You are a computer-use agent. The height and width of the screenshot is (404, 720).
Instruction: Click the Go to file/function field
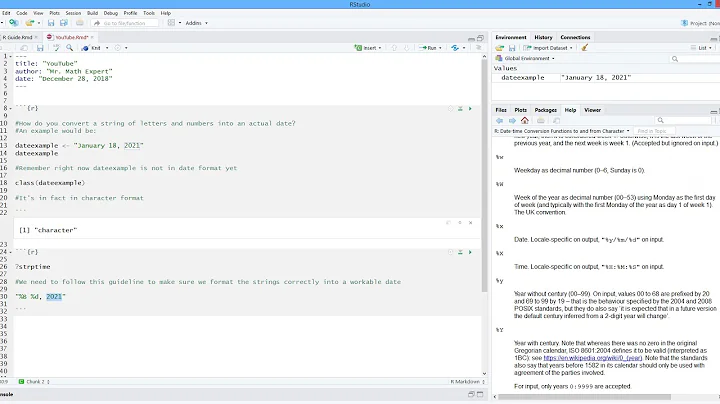pos(125,23)
